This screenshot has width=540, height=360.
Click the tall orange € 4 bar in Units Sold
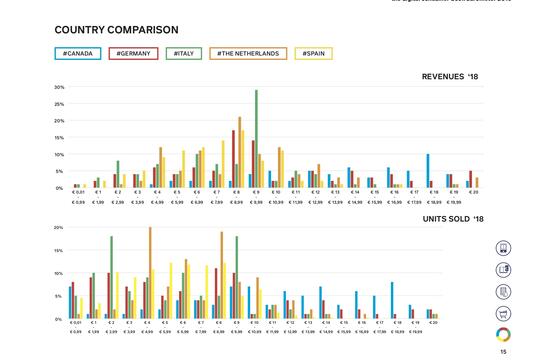tap(150, 273)
